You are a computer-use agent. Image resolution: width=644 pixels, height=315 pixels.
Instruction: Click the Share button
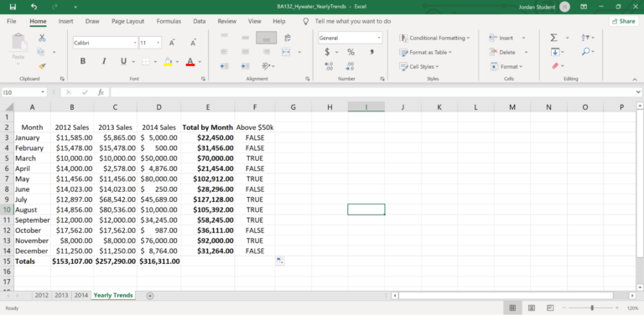(624, 21)
